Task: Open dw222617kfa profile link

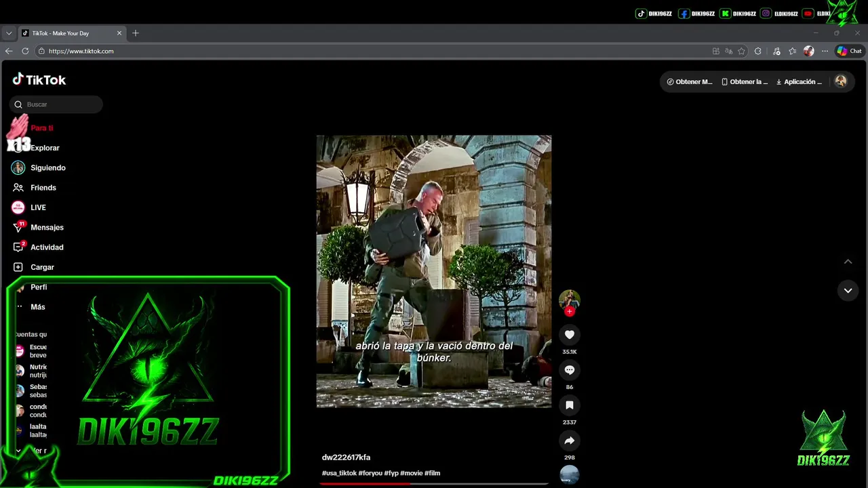Action: point(346,457)
